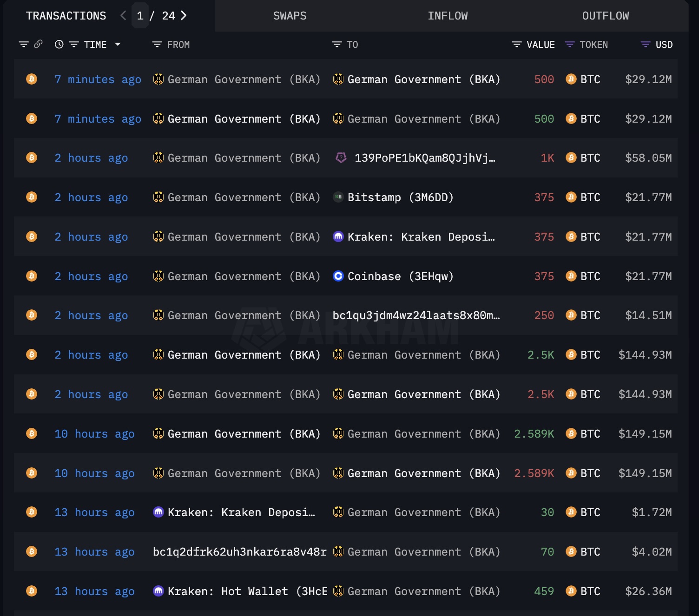This screenshot has width=699, height=616.
Task: Select the green 2.589K value cell
Action: (x=534, y=434)
